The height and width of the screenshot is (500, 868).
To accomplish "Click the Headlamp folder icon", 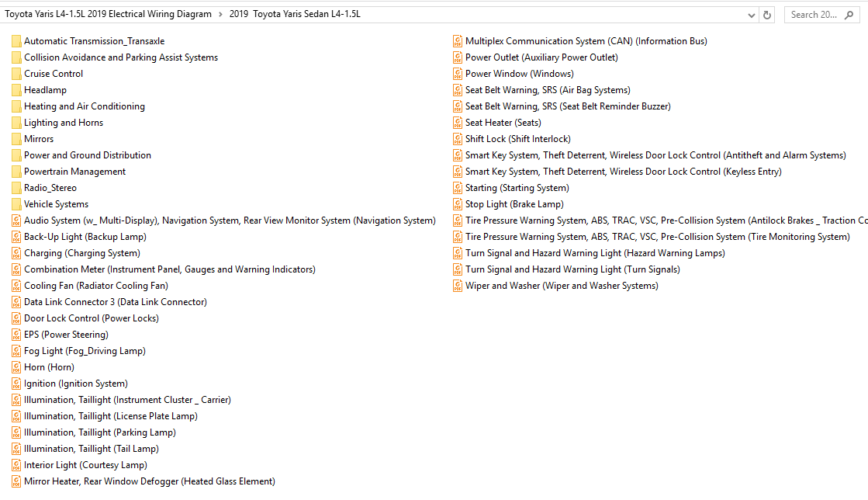I will [16, 90].
